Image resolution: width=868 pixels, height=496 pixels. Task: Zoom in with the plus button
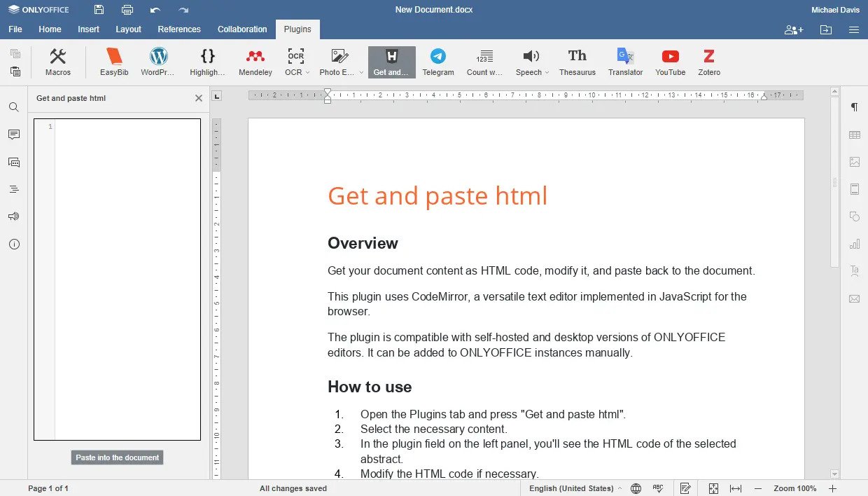pyautogui.click(x=832, y=488)
